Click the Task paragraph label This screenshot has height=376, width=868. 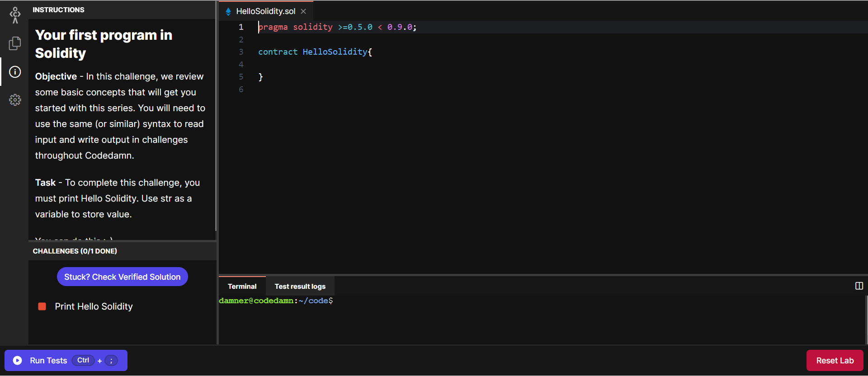pyautogui.click(x=45, y=183)
